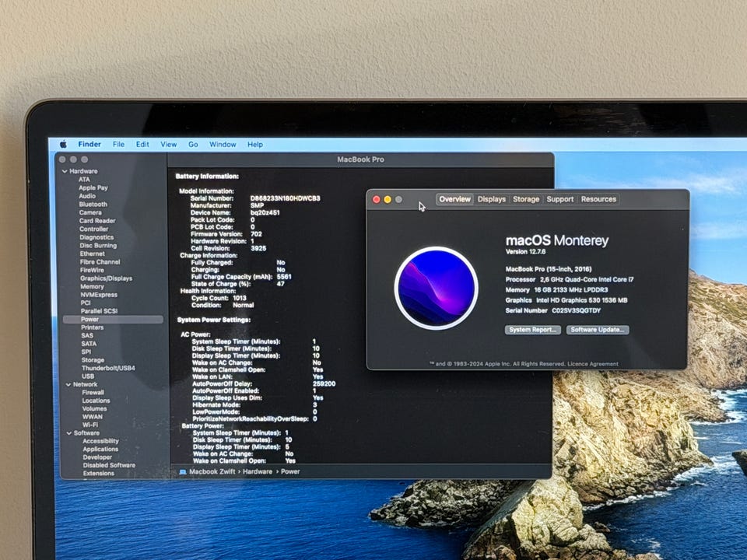Click Hardware in the bottom path bar
The height and width of the screenshot is (560, 747).
(258, 472)
